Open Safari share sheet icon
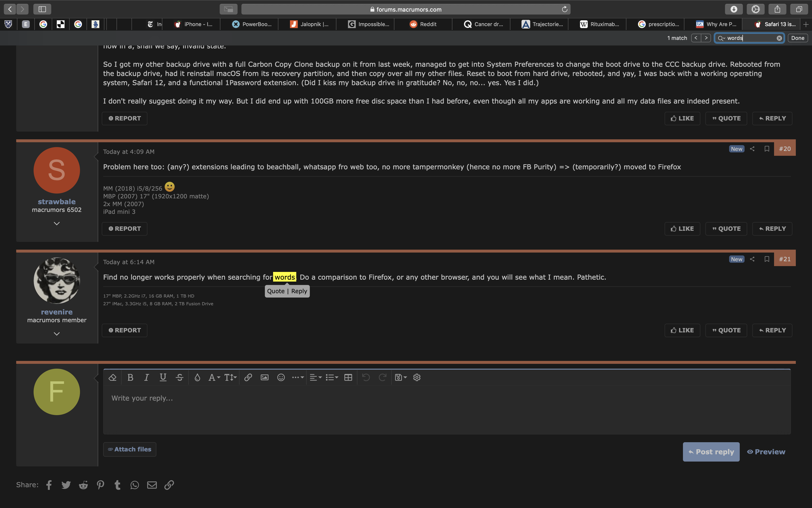 click(x=777, y=9)
